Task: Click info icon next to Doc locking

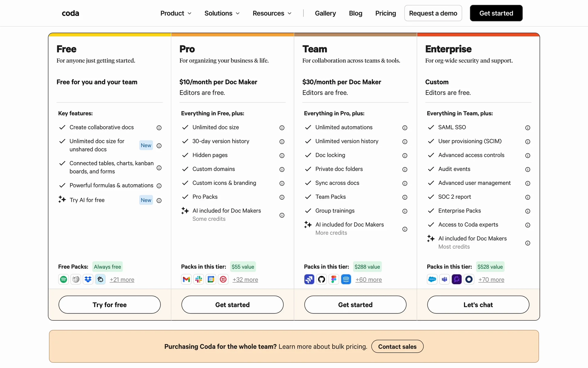Action: pos(405,155)
